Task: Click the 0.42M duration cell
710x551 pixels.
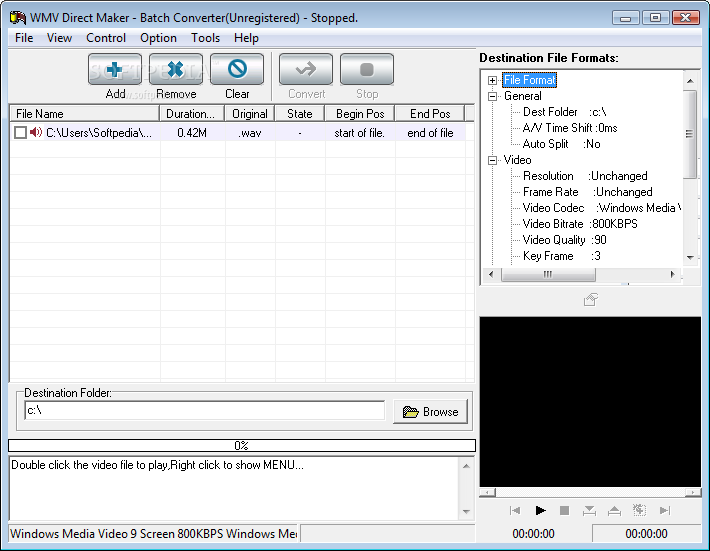Action: pyautogui.click(x=192, y=133)
